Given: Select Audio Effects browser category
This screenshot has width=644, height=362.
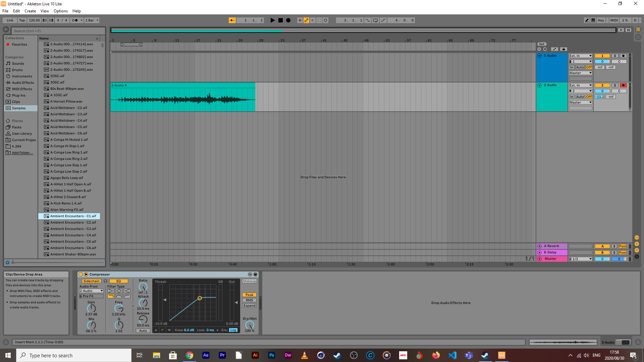Looking at the screenshot, I should pos(23,83).
